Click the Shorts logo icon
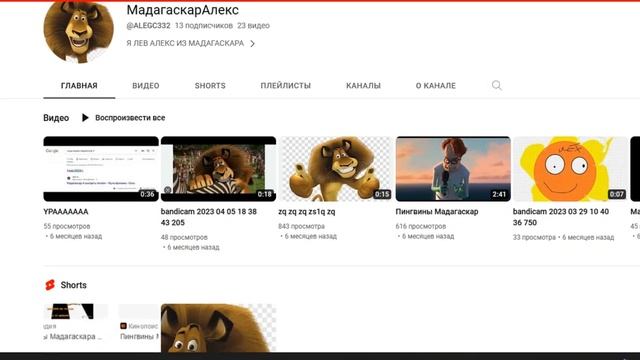 coord(50,285)
